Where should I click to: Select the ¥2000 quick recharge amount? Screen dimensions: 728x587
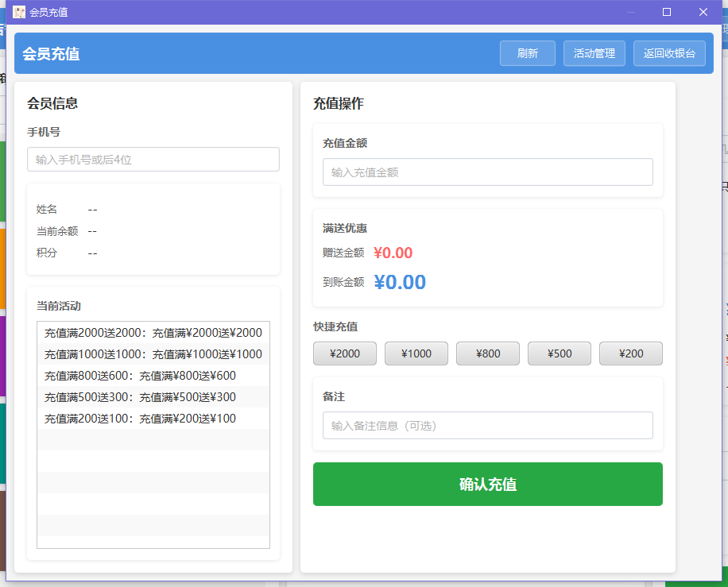click(344, 353)
